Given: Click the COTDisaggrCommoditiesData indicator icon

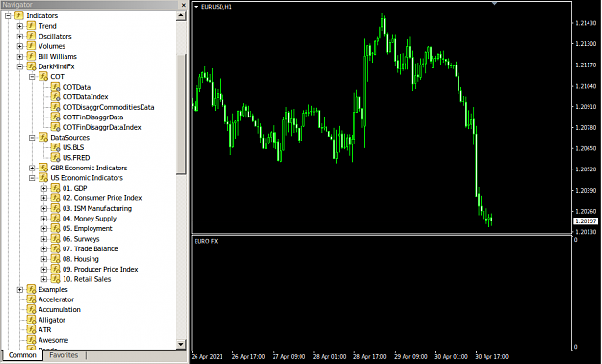Looking at the screenshot, I should (55, 107).
